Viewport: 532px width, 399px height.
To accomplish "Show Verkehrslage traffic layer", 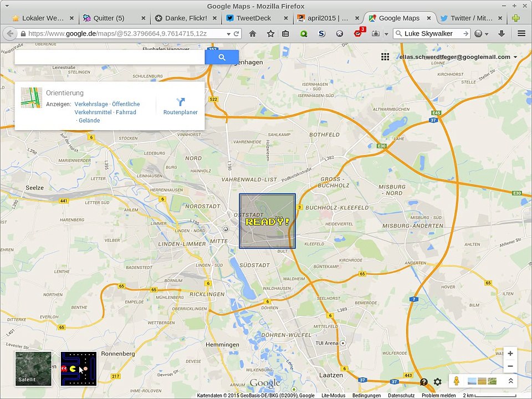I will [91, 104].
